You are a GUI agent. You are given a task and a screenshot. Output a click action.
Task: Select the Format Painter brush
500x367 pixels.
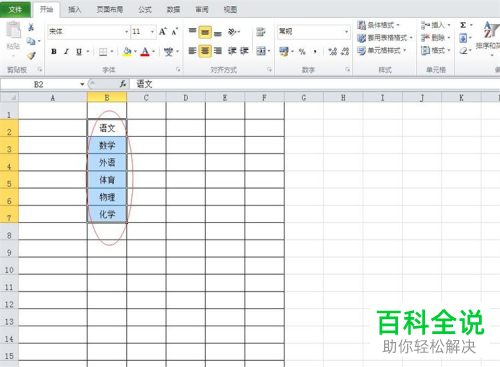click(x=31, y=55)
